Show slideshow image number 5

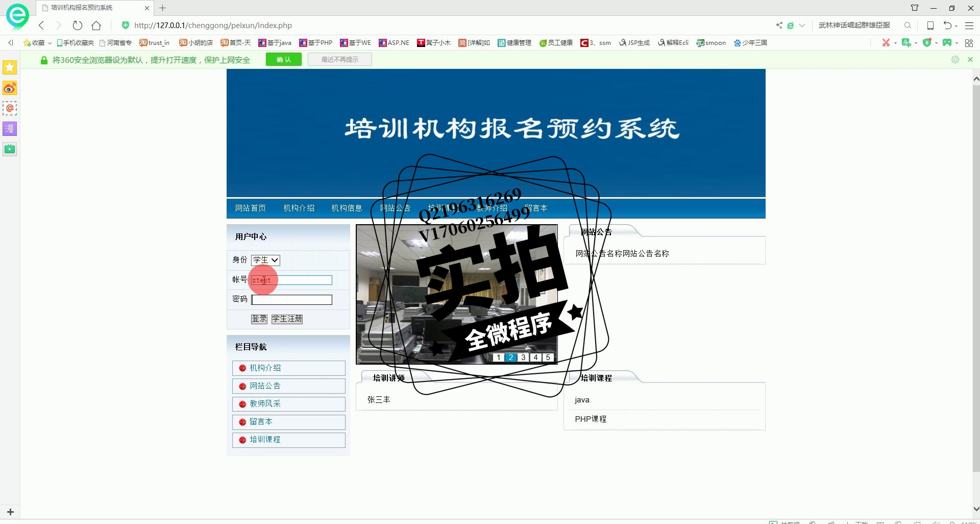click(x=548, y=358)
